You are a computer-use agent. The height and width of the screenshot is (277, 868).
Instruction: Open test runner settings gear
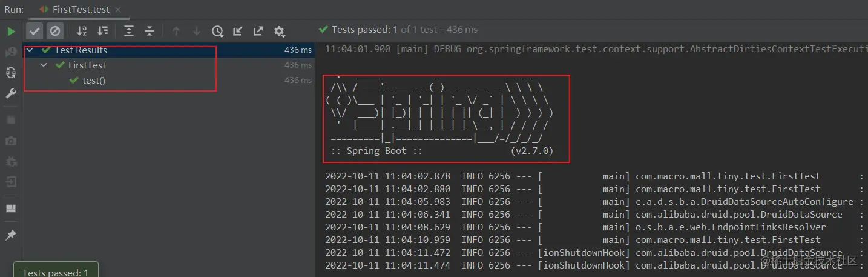click(x=279, y=31)
